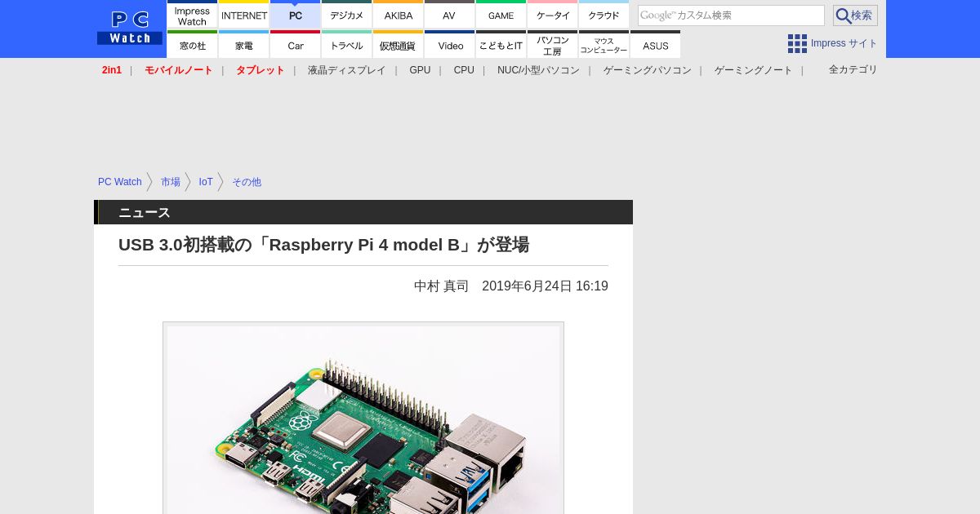Click the Raspberry Pi 4 article headline
Screen dimensions: 980x514
pyautogui.click(x=324, y=245)
